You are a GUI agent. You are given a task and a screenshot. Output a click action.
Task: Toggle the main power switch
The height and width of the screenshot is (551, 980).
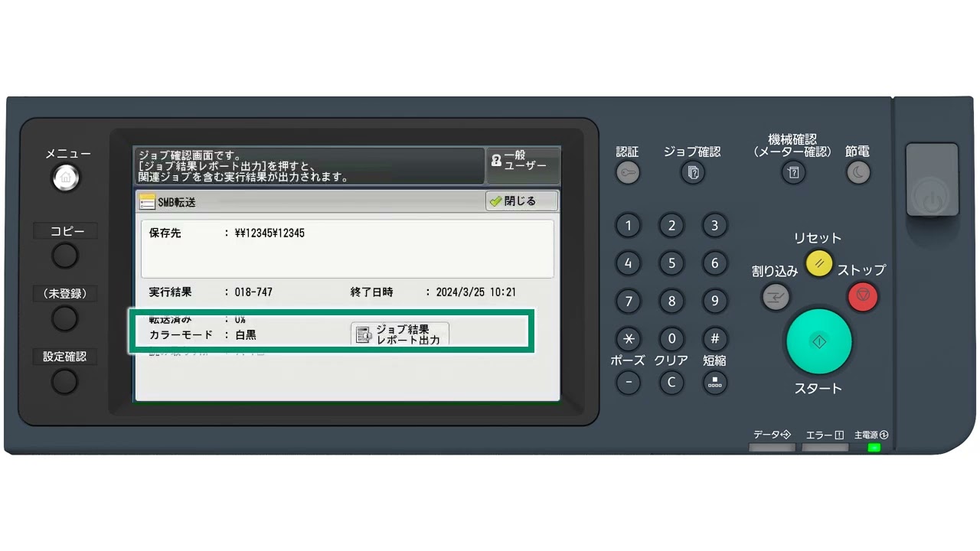[931, 180]
